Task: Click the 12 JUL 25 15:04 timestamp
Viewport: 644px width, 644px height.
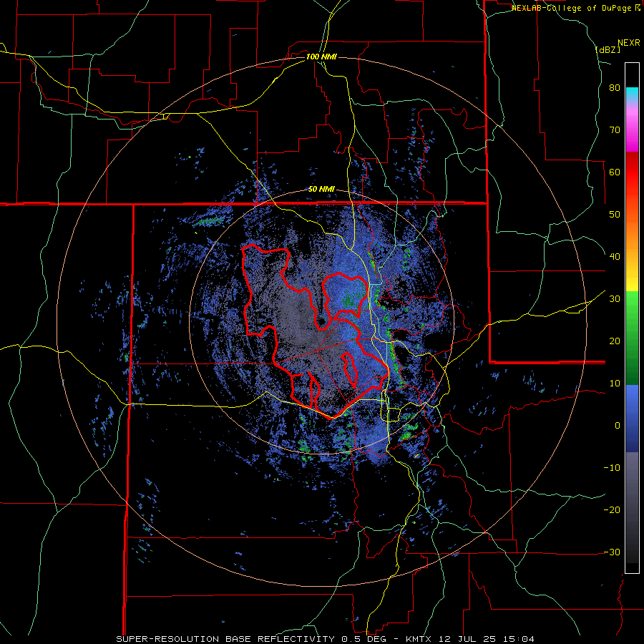Action: coord(488,639)
